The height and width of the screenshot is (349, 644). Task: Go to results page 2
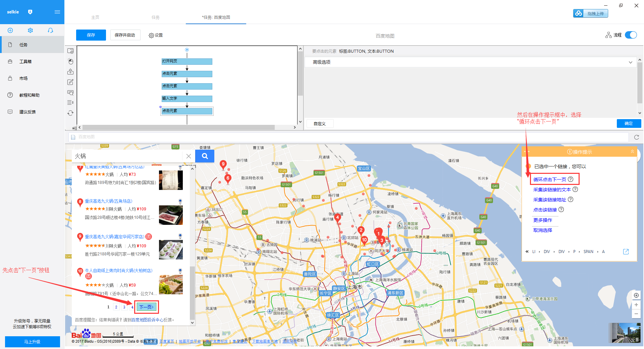(116, 307)
